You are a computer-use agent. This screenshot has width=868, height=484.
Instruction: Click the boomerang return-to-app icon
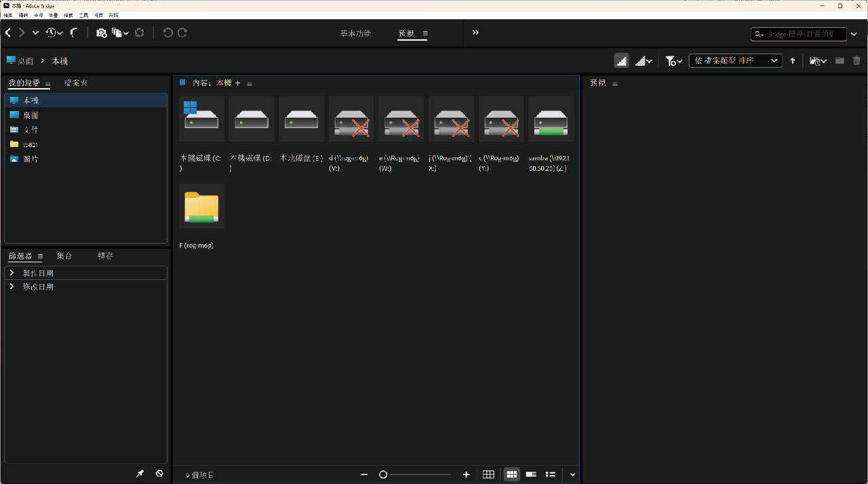pyautogui.click(x=73, y=33)
